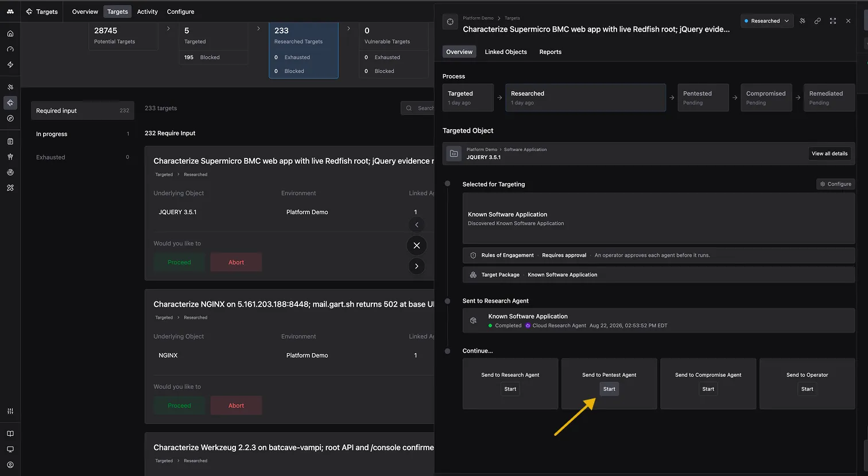Click the notebook icon in left sidebar
868x476 pixels.
point(10,141)
